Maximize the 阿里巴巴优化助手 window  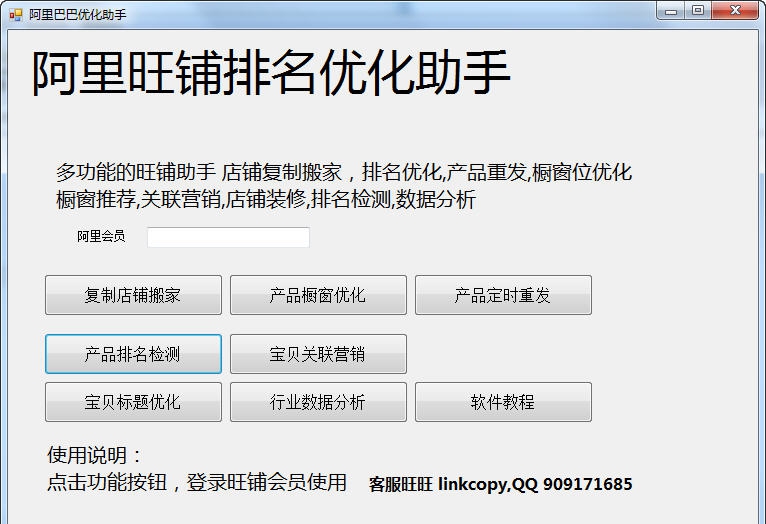pos(698,11)
